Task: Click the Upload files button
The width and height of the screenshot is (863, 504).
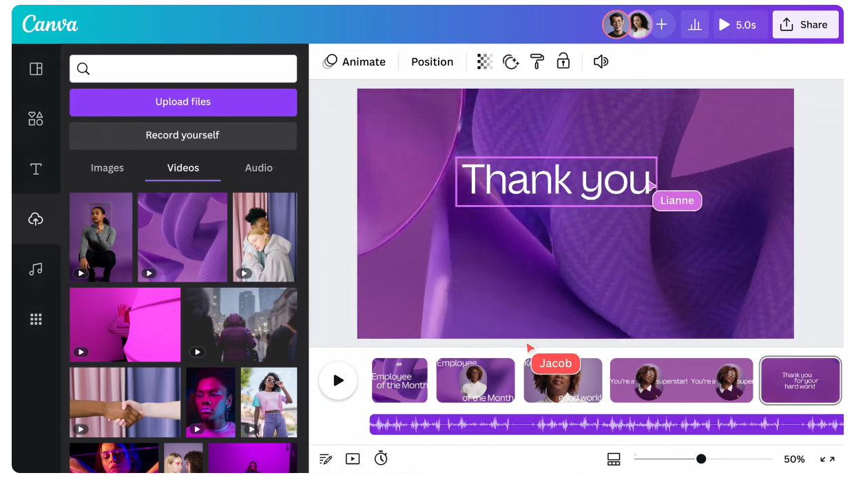Action: click(183, 102)
